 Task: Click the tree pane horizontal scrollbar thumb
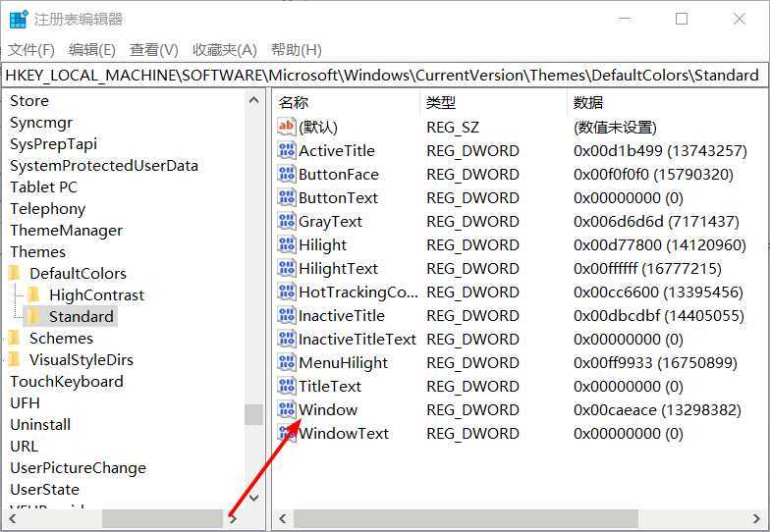(x=162, y=518)
